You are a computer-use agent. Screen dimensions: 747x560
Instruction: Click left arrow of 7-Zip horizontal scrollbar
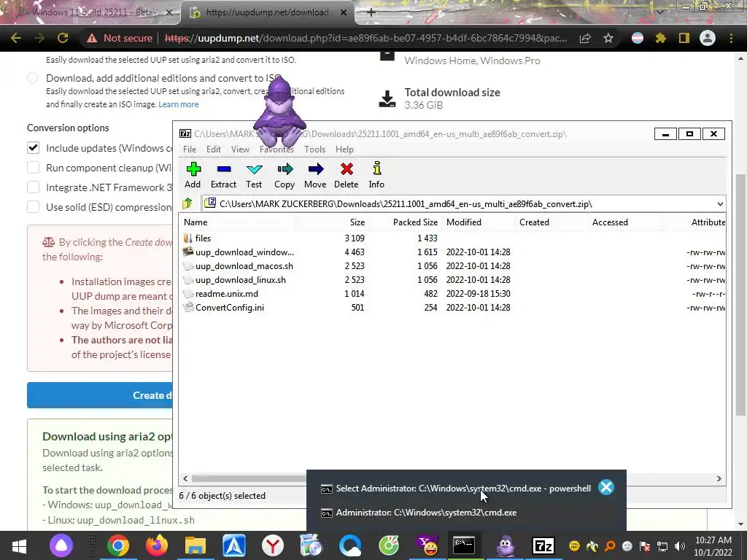(x=185, y=478)
